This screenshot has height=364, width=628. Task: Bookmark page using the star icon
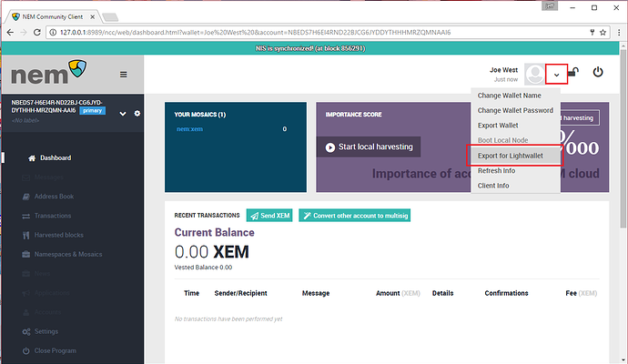click(x=603, y=33)
